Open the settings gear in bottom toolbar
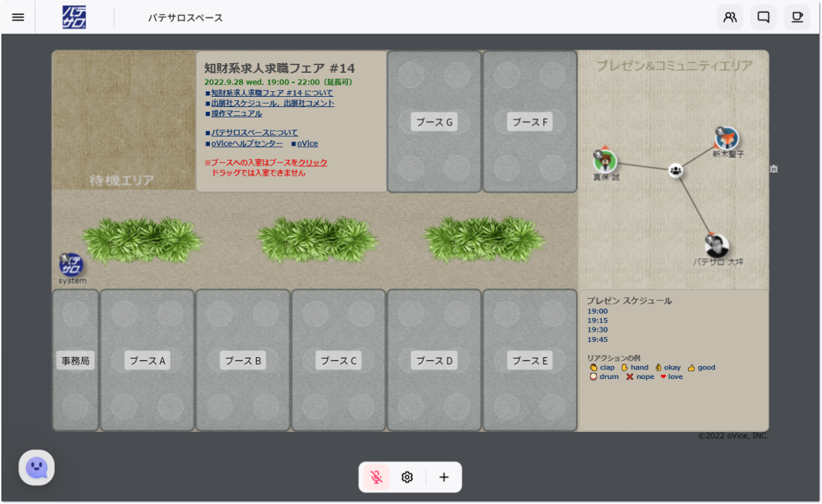 (x=407, y=477)
